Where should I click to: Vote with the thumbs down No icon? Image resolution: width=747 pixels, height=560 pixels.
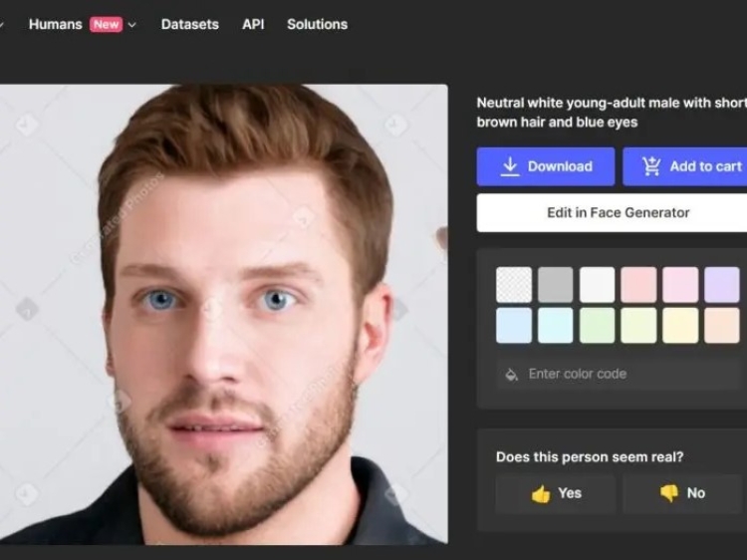[x=668, y=493]
